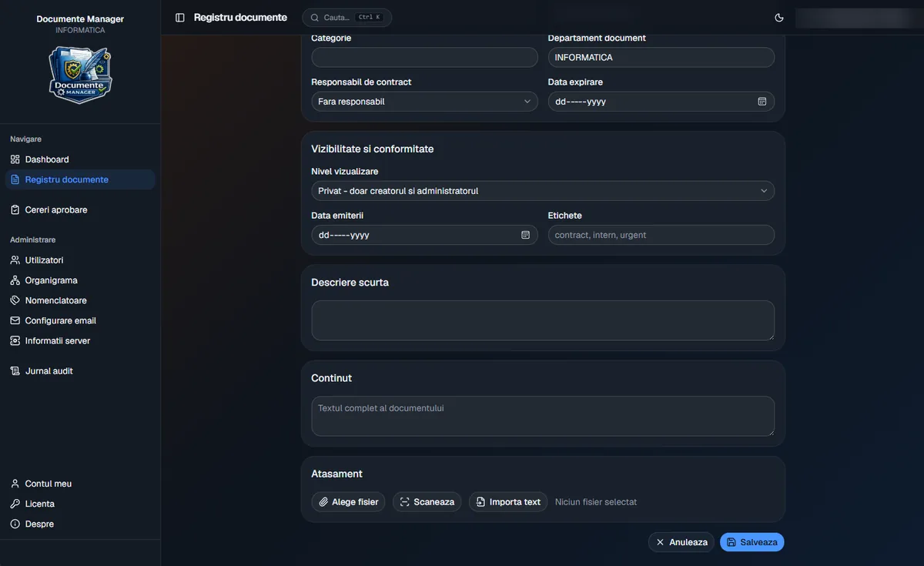924x566 pixels.
Task: Open the Responsabil de contract dropdown
Action: coord(424,102)
